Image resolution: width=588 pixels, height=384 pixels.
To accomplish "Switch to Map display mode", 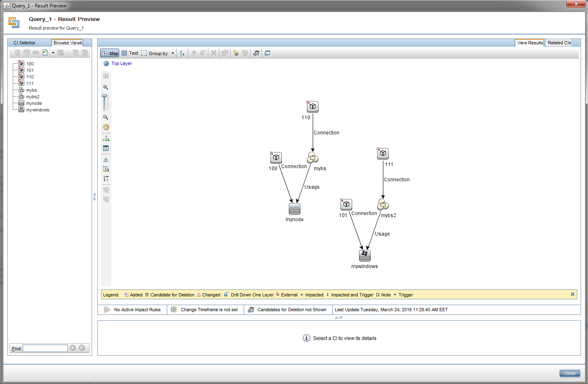I will 110,53.
